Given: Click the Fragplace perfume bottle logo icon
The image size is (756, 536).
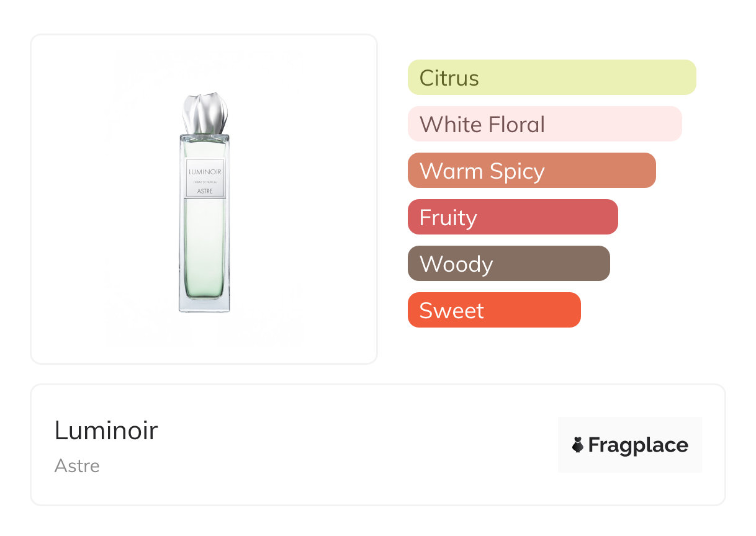Looking at the screenshot, I should pyautogui.click(x=578, y=445).
